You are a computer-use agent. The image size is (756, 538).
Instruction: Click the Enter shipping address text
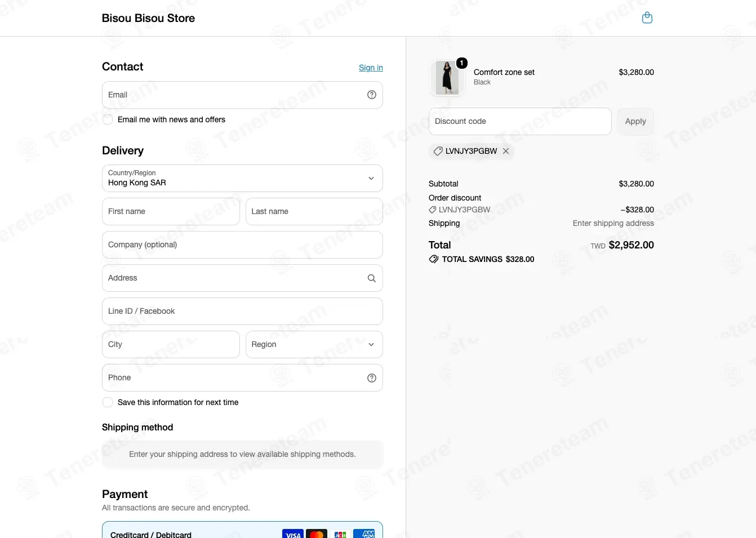613,223
